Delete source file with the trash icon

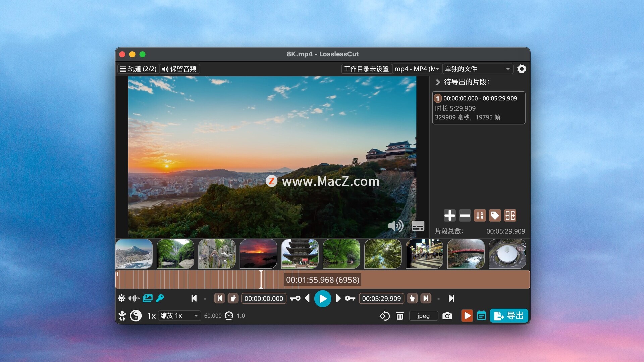400,316
